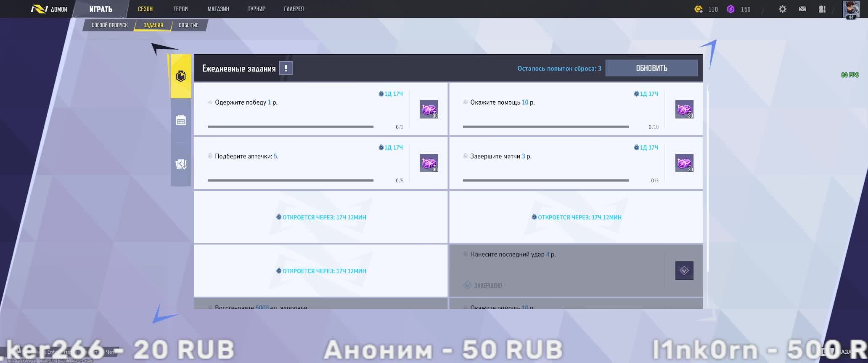Image resolution: width=868 pixels, height=363 pixels.
Task: Select the 'Нанесите последний удар 4 р.' task
Action: pyautogui.click(x=576, y=271)
